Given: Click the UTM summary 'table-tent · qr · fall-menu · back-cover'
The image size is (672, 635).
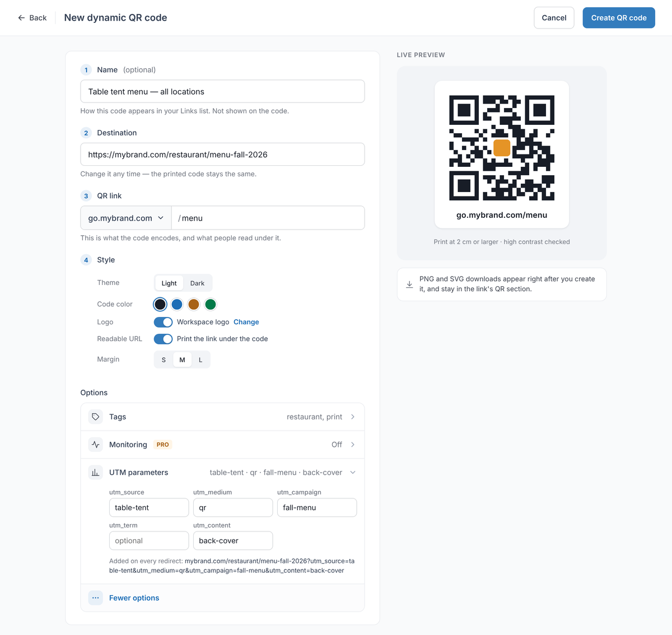Looking at the screenshot, I should (x=276, y=473).
